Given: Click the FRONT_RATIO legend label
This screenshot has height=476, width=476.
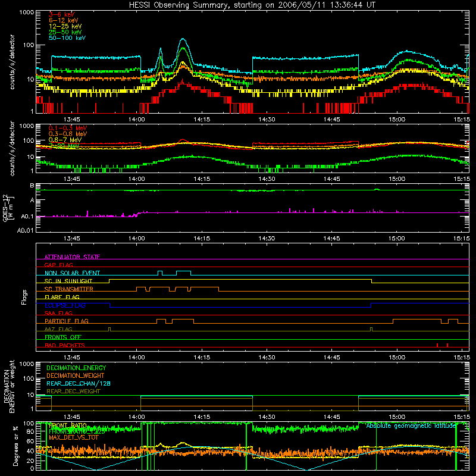Looking at the screenshot, I should click(x=68, y=425).
